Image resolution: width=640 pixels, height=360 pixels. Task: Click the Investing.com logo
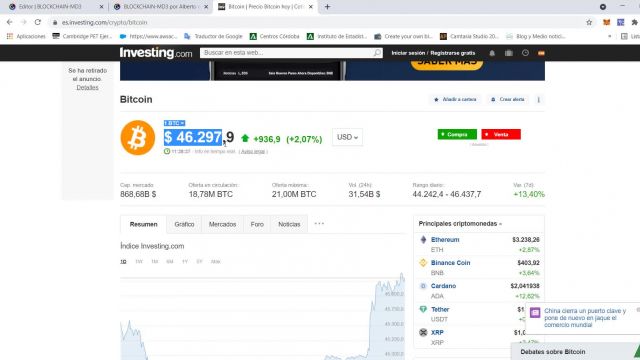[x=156, y=53]
